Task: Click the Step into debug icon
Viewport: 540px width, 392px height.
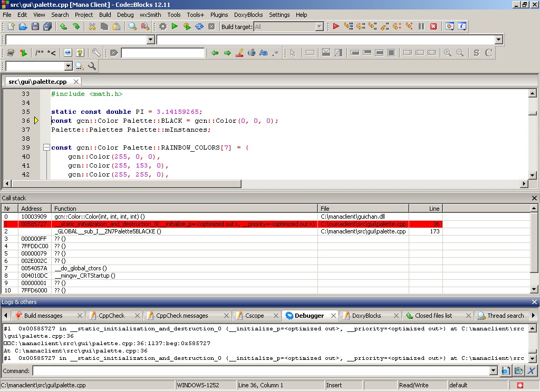Action: tap(373, 26)
